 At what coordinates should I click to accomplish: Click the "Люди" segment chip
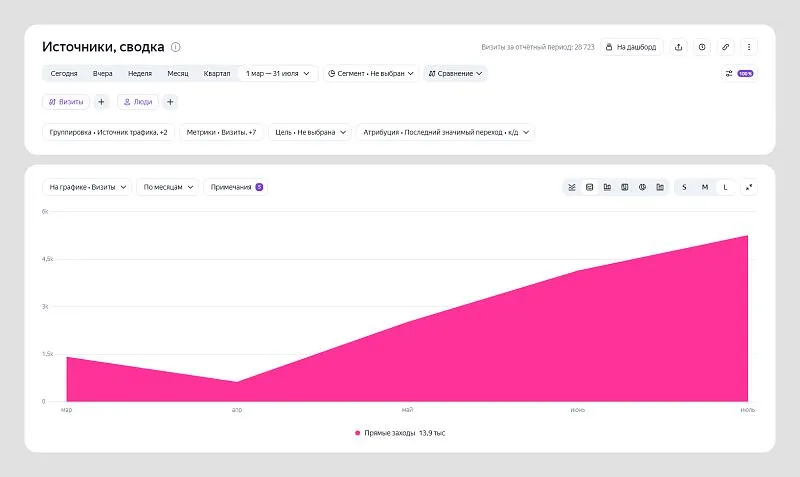pyautogui.click(x=138, y=102)
